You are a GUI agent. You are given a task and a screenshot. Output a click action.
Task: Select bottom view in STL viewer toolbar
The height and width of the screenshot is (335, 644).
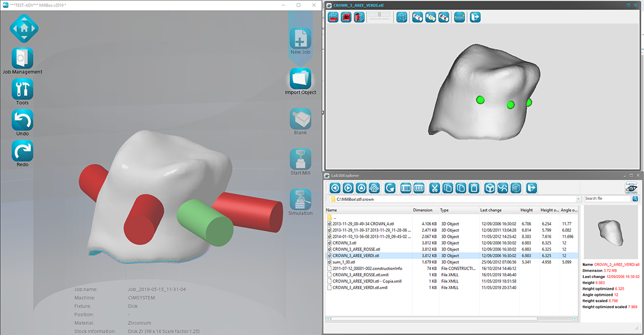(333, 17)
